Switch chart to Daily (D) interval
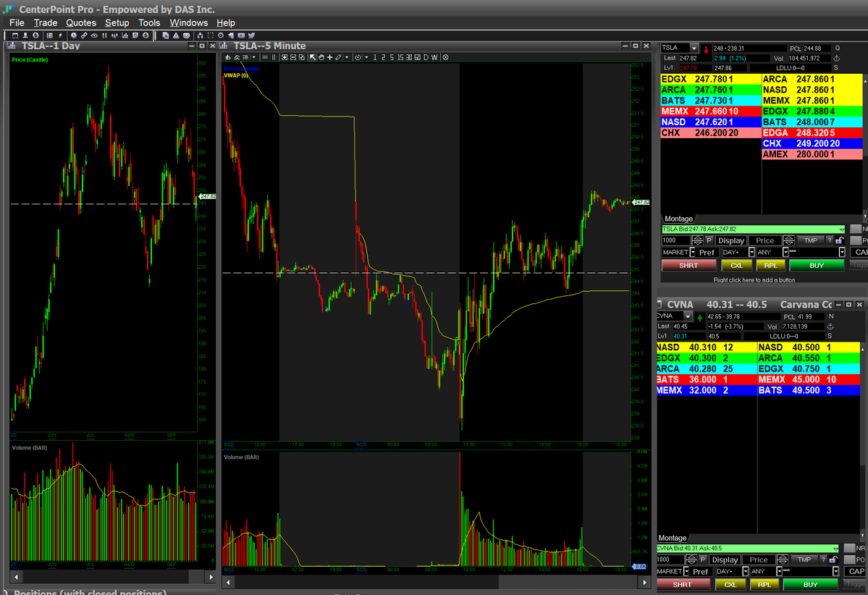This screenshot has width=868, height=595. tap(426, 57)
